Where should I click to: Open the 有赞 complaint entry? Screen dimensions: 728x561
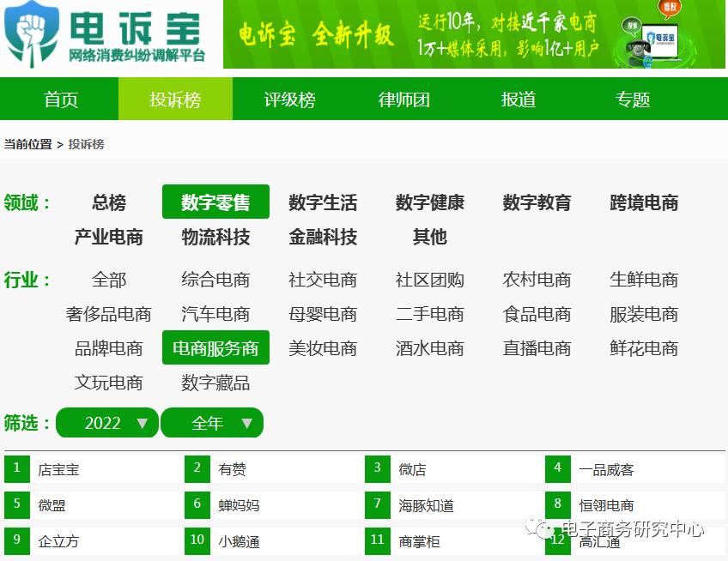(x=231, y=468)
